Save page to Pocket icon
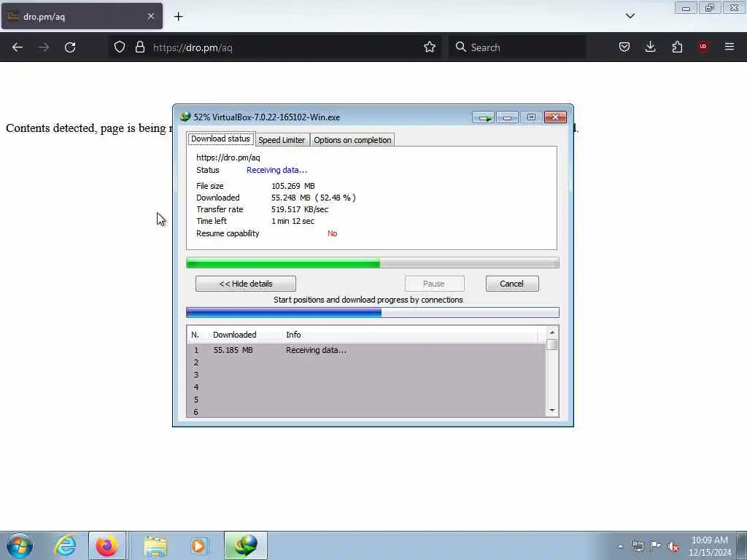This screenshot has width=747, height=560. (x=624, y=47)
